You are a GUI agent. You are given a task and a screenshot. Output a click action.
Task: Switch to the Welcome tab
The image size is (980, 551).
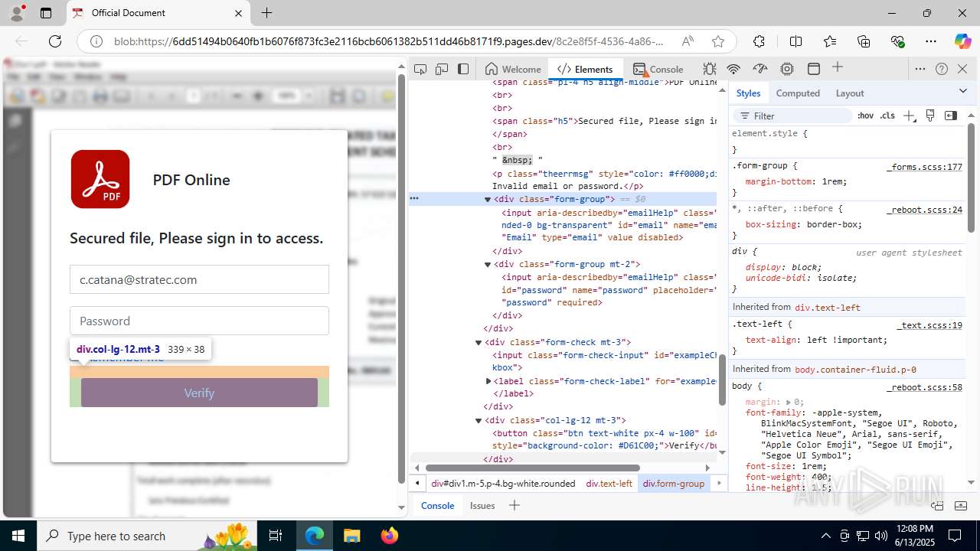click(x=513, y=69)
